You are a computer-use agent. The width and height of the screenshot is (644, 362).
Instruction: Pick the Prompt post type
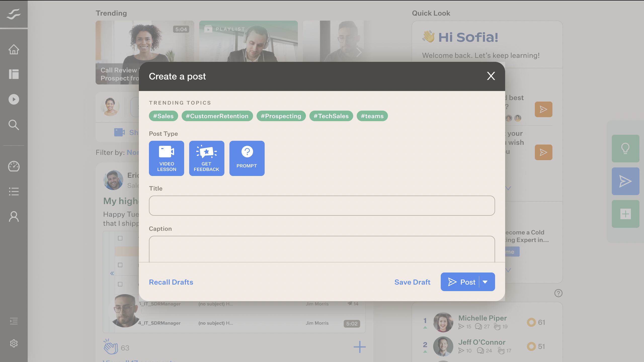(247, 158)
